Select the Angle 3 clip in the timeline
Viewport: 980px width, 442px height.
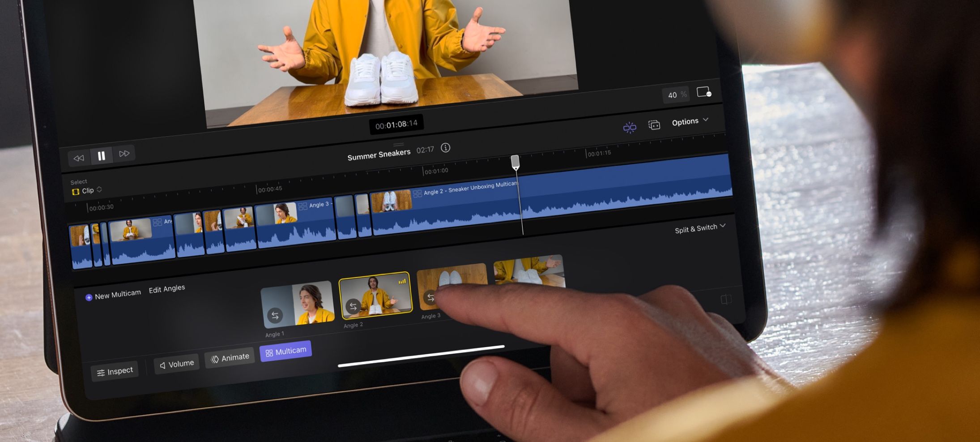(295, 223)
